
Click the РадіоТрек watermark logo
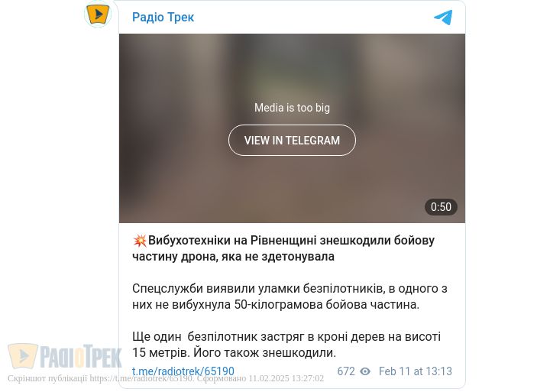65,357
